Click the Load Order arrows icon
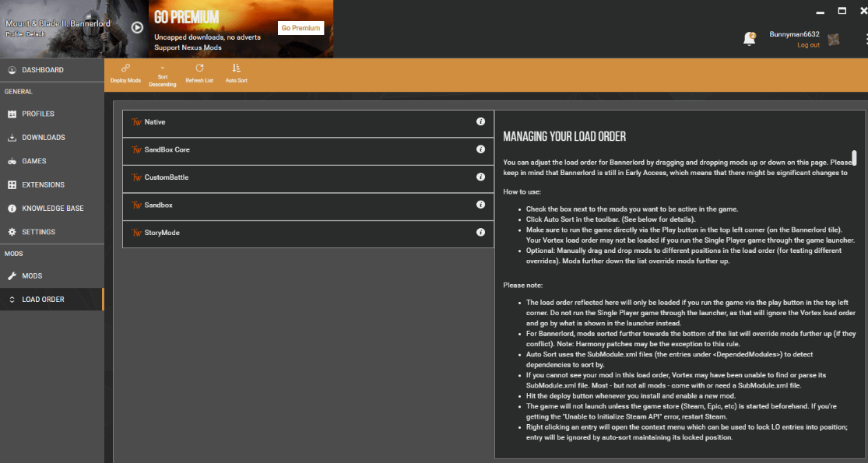 [x=12, y=300]
